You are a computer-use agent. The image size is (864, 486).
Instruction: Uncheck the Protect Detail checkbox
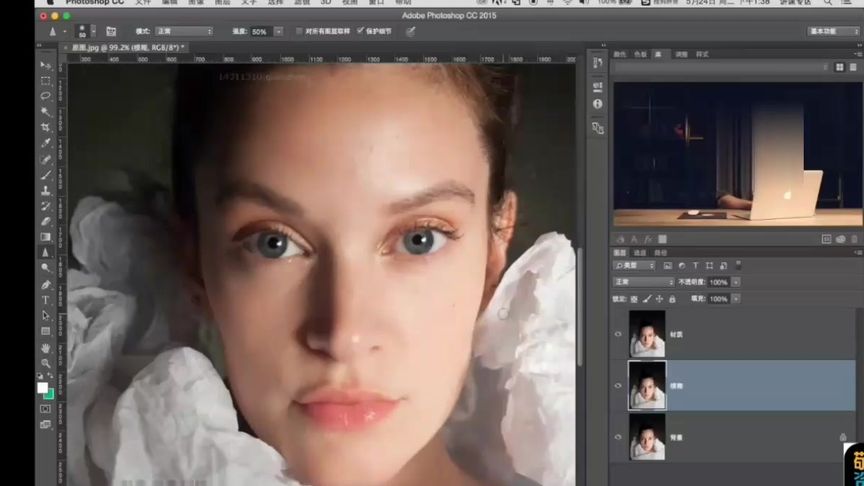pos(360,32)
